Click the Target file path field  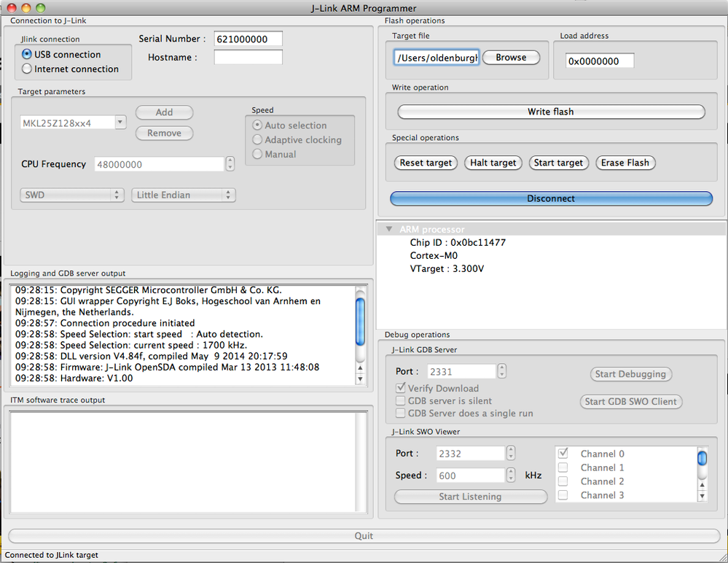point(437,58)
